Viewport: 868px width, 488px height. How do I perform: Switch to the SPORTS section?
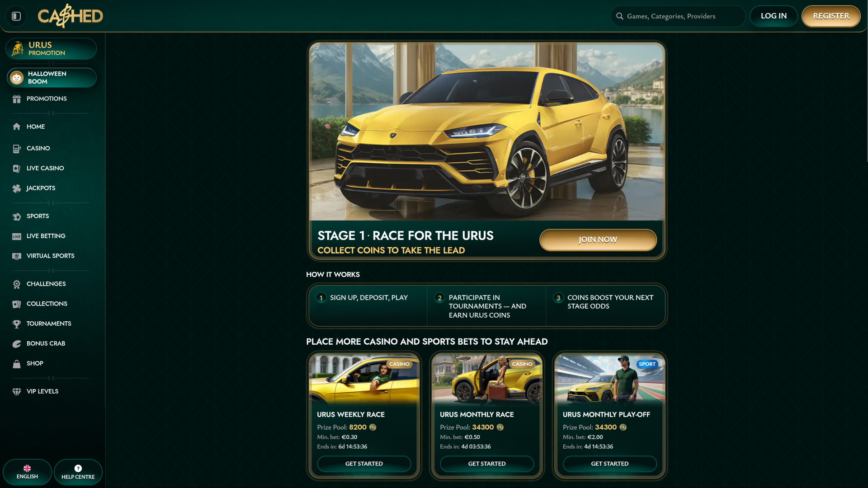coord(37,216)
